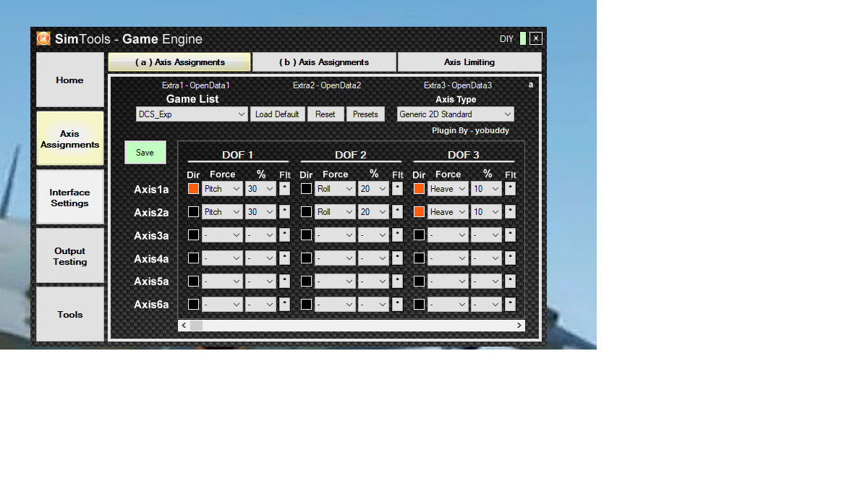Open the Axis1a DOF 3 filter button

coord(510,189)
